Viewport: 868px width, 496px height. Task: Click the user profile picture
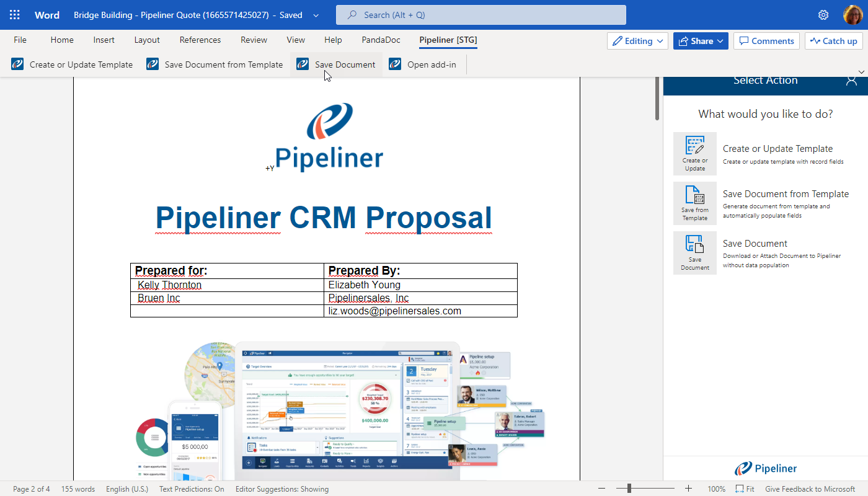pos(852,15)
